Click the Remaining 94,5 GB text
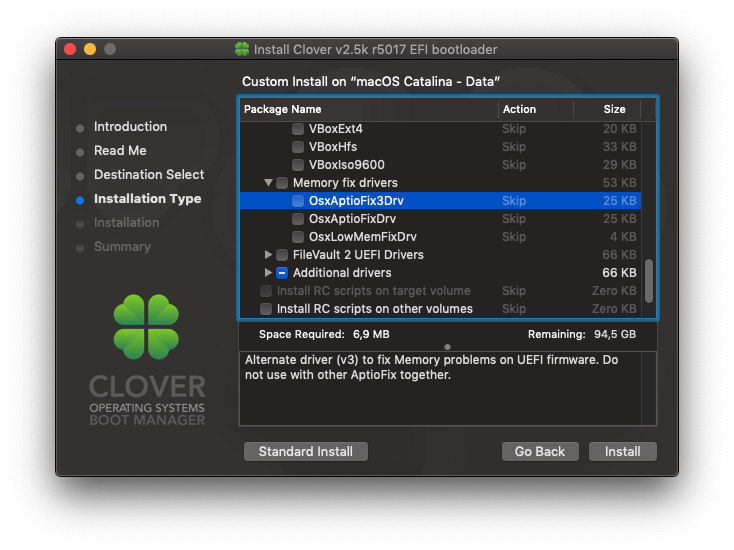 coord(582,334)
